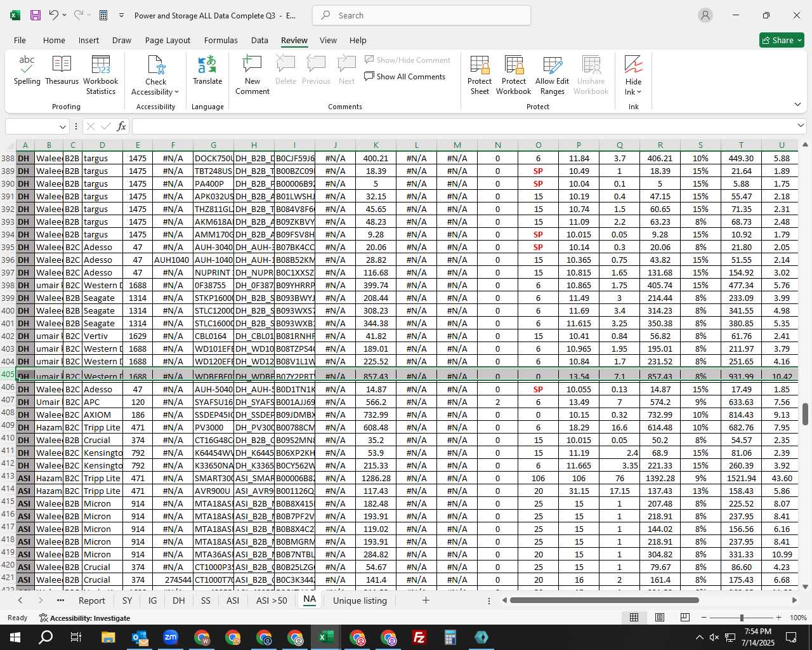
Task: Switch to Page Break Preview in status bar
Action: pyautogui.click(x=684, y=618)
